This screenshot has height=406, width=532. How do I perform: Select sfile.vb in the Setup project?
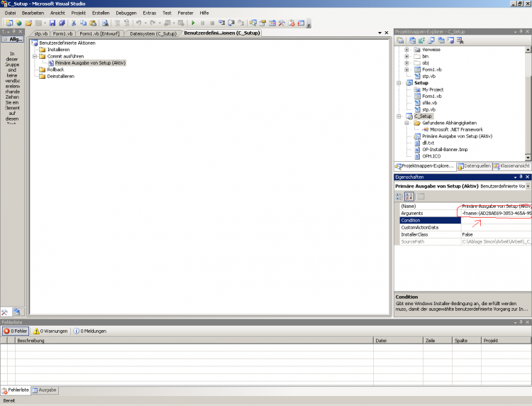(429, 103)
